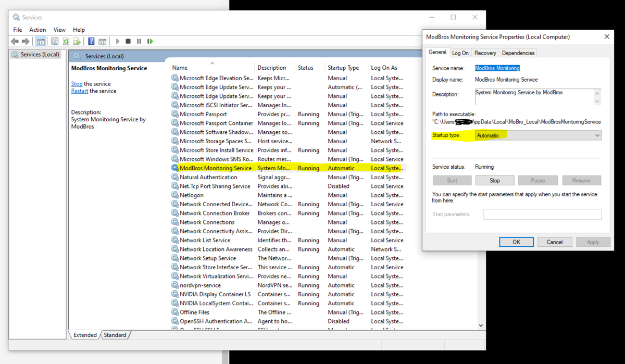Open the Startup type dropdown
The width and height of the screenshot is (625, 364).
[x=538, y=135]
